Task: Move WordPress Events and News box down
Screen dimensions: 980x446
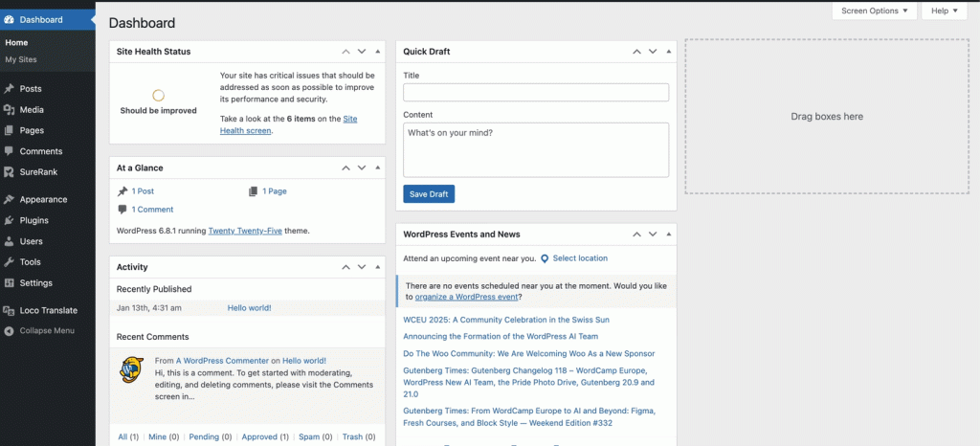Action: click(x=653, y=234)
